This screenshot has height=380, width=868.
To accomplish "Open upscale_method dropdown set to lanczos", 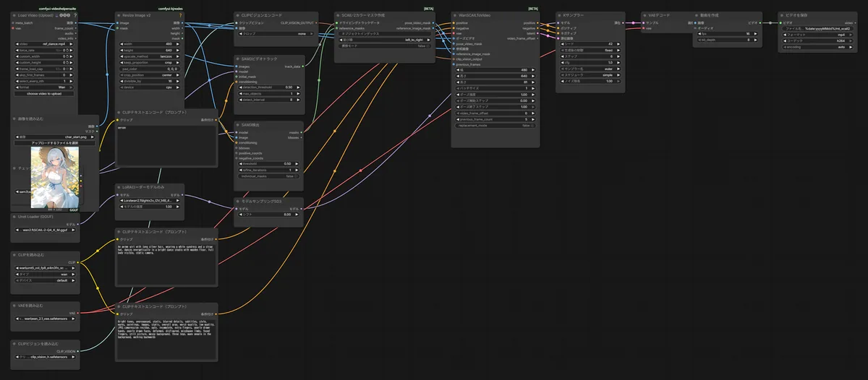I will coord(148,56).
